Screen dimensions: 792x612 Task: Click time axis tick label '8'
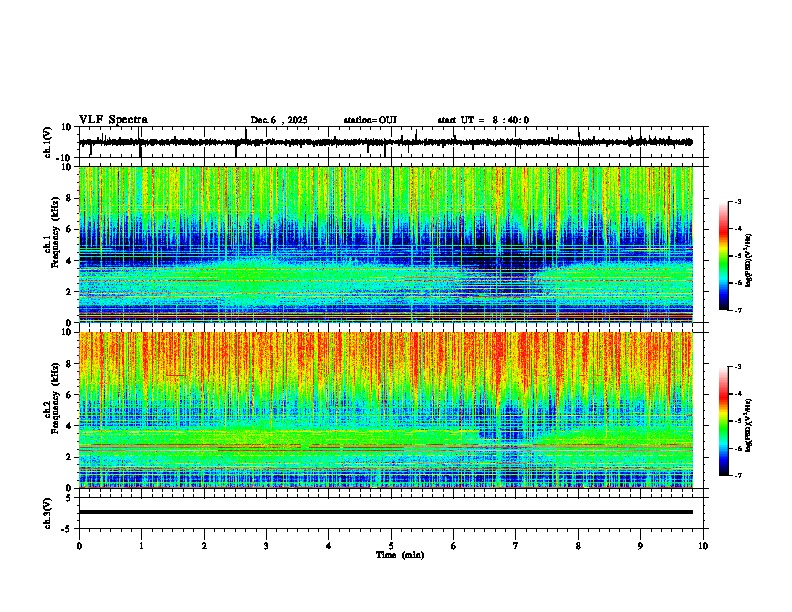(578, 546)
